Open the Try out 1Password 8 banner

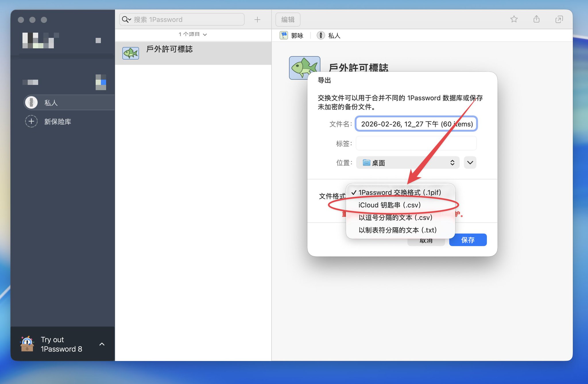pos(63,344)
